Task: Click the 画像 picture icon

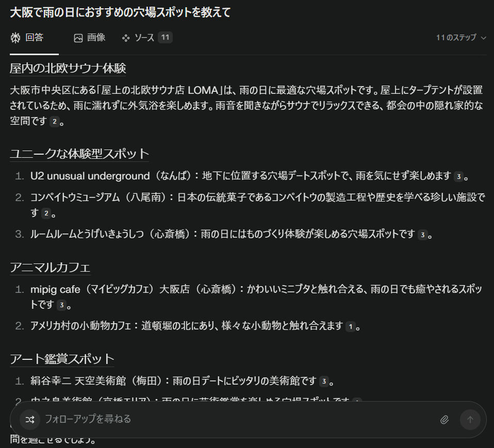Action: [78, 38]
